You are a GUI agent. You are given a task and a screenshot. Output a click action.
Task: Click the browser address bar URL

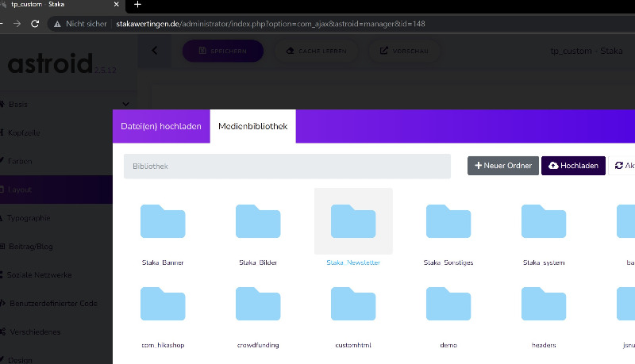[x=271, y=24]
